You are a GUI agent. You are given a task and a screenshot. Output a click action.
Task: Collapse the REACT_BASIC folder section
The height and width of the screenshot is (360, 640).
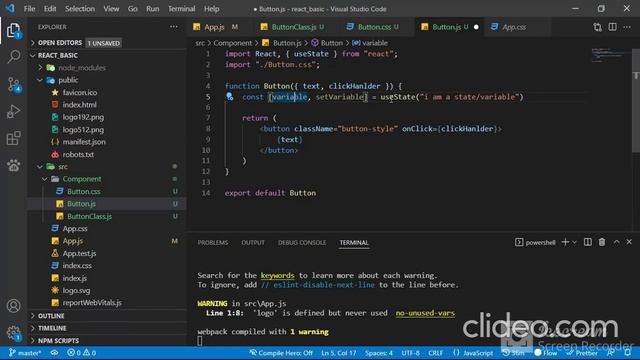click(33, 55)
